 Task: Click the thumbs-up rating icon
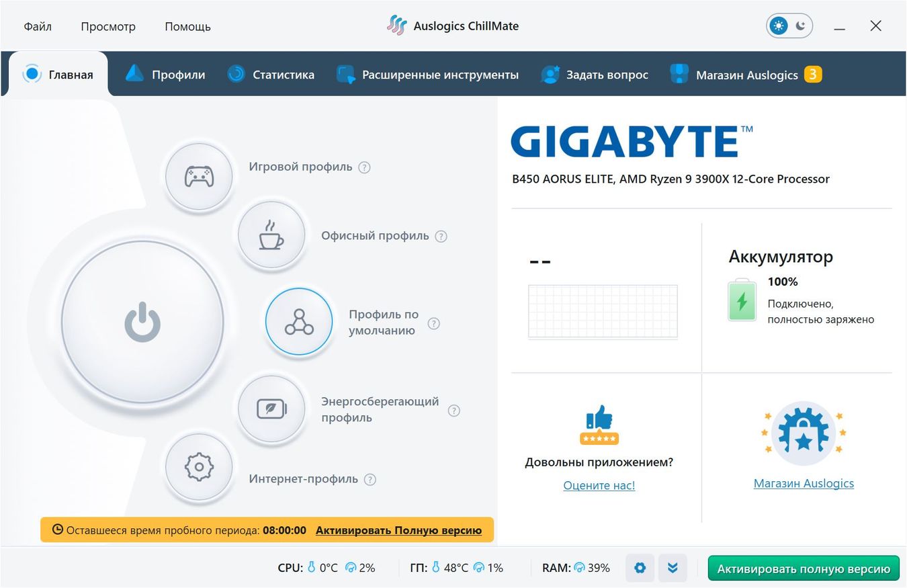click(x=599, y=425)
